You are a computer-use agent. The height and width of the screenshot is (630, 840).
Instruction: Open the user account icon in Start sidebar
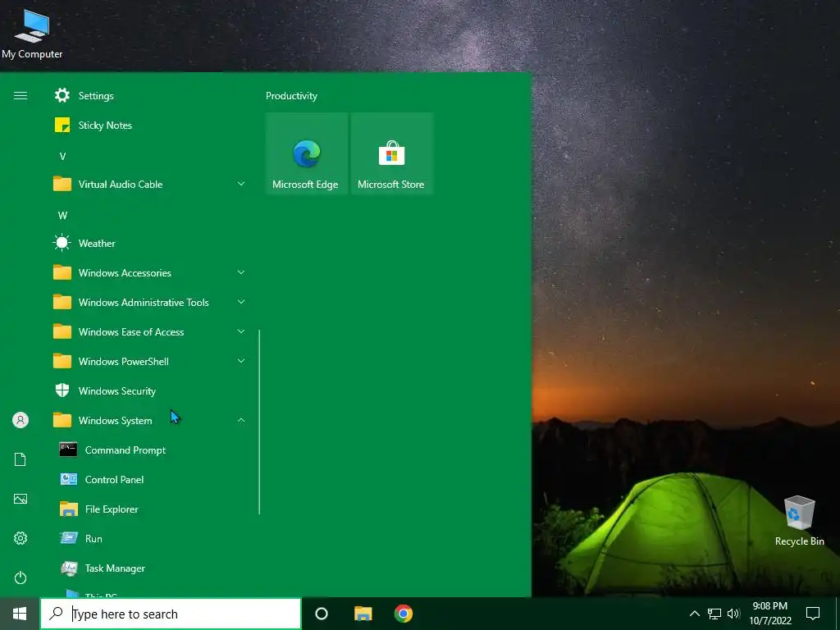[x=21, y=420]
